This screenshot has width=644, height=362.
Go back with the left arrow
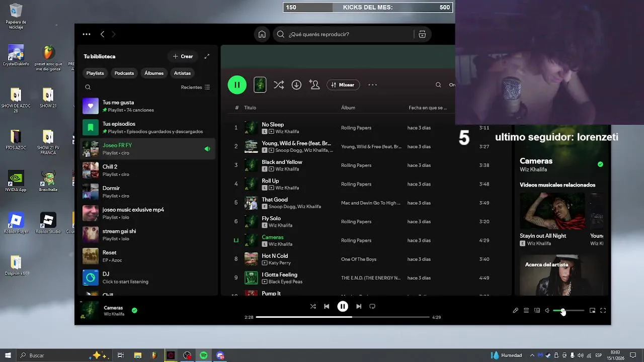102,34
